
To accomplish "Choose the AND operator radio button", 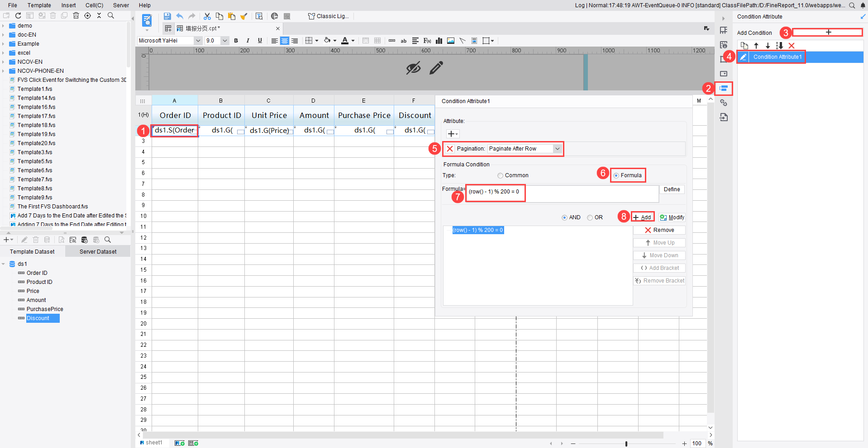I will 564,218.
